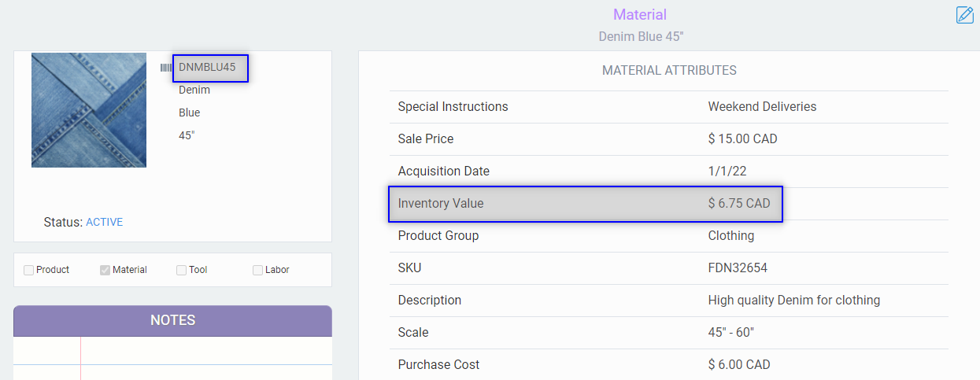The image size is (980, 380).
Task: Click the ACTIVE status link
Action: coord(104,222)
